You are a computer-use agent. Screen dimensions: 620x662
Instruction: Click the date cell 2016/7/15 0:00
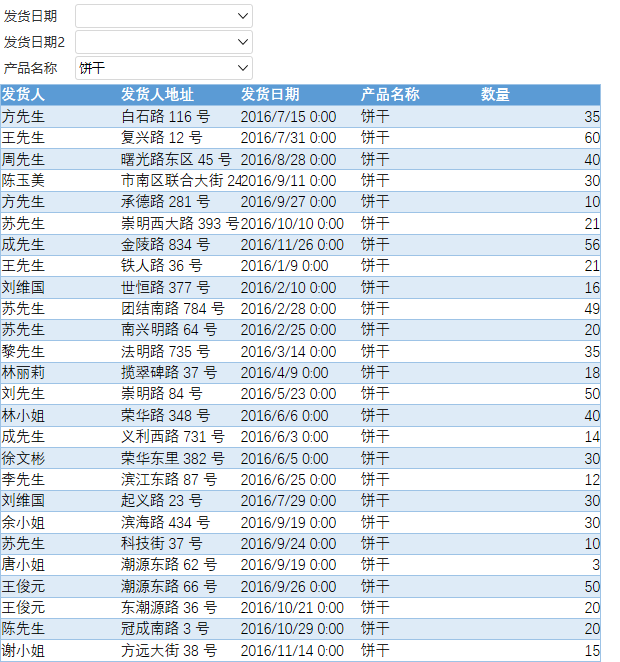(289, 117)
